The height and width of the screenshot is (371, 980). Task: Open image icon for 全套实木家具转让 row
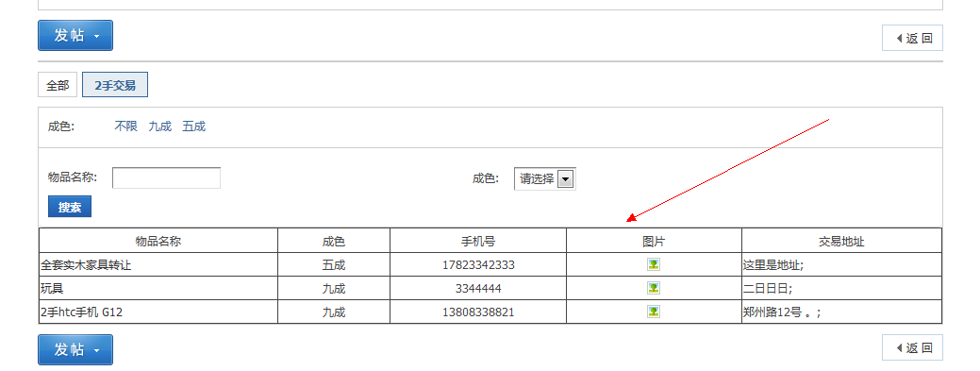(653, 264)
